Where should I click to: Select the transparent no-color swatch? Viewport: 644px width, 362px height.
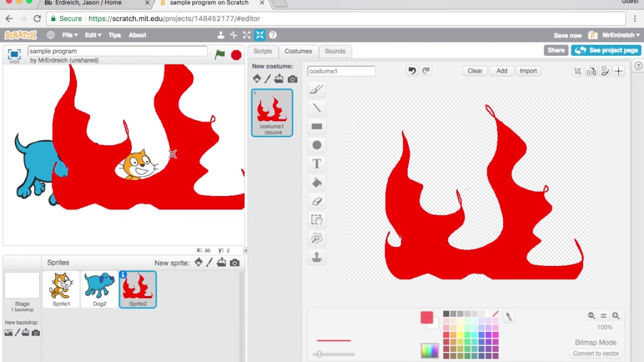click(x=496, y=314)
